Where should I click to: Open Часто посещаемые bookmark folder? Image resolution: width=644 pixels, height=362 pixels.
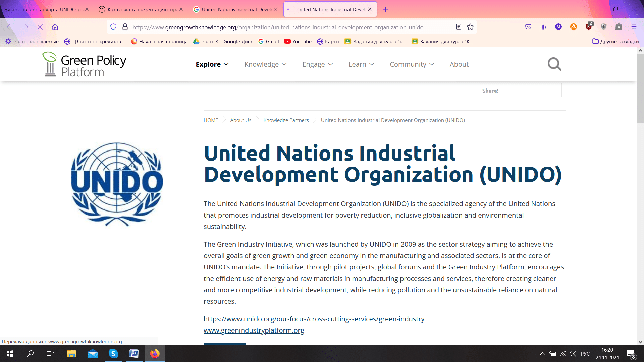point(32,41)
